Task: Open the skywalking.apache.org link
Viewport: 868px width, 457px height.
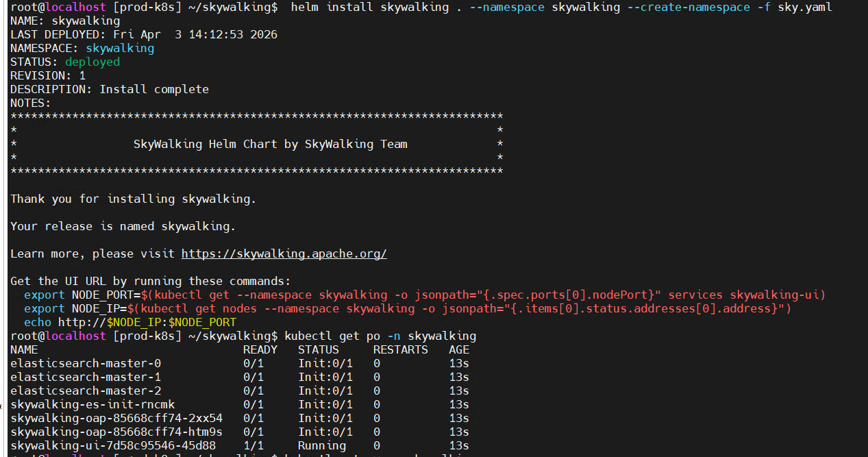Action: point(284,254)
